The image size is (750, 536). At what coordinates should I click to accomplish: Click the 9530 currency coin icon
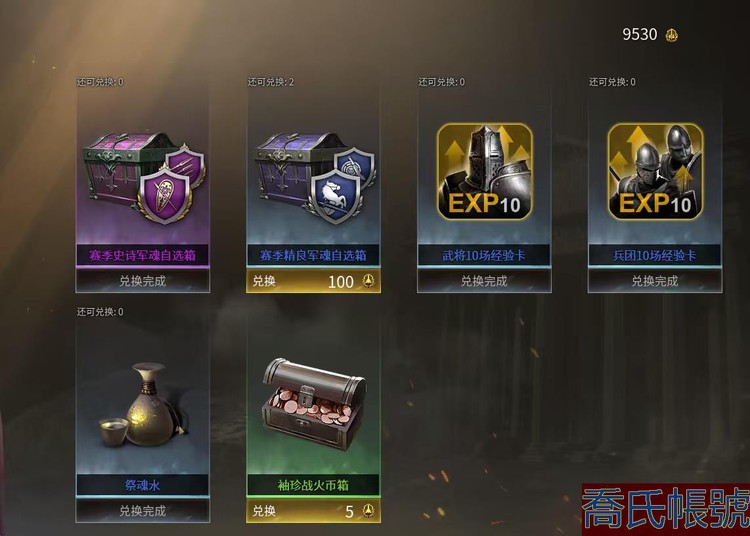[x=672, y=35]
